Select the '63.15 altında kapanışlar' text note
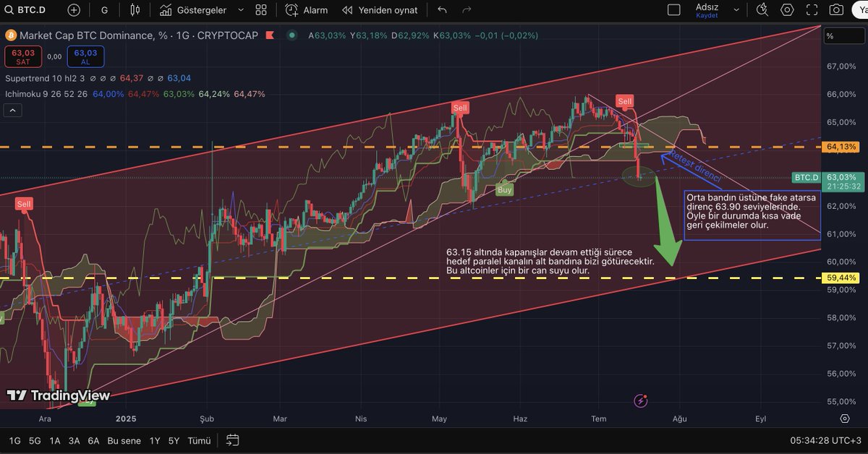This screenshot has height=454, width=868. click(x=550, y=261)
